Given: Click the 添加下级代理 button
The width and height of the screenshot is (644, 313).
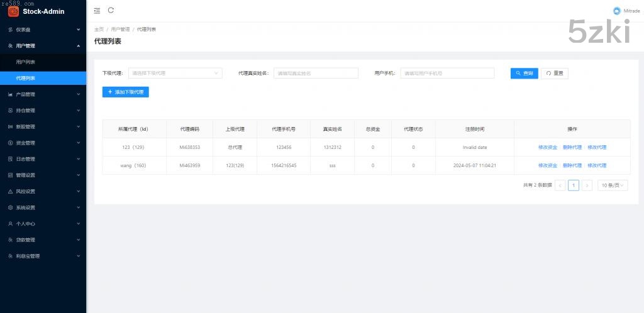Looking at the screenshot, I should [126, 92].
